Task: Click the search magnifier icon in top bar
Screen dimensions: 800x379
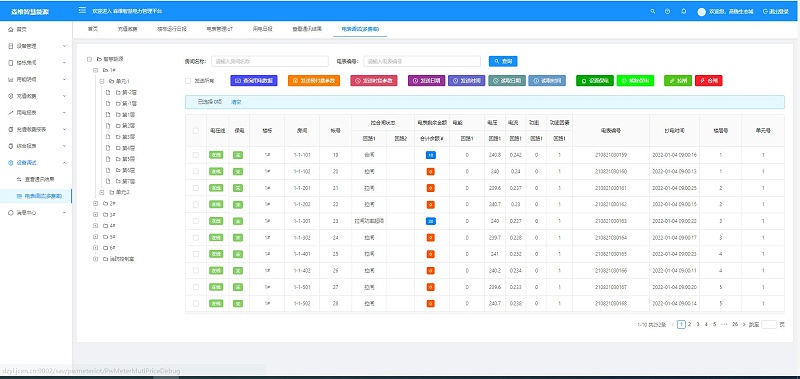Action: coord(653,11)
